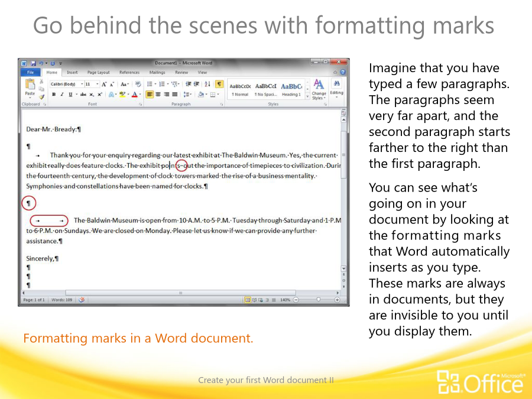Apply the No Spacing style
Image resolution: width=532 pixels, height=399 pixels.
point(265,90)
